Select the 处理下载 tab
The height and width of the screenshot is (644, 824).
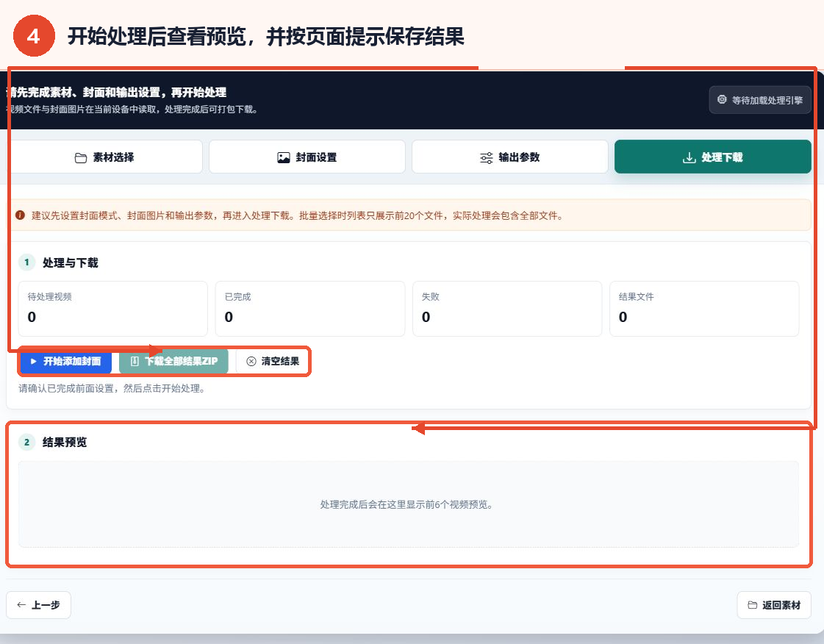pos(712,157)
